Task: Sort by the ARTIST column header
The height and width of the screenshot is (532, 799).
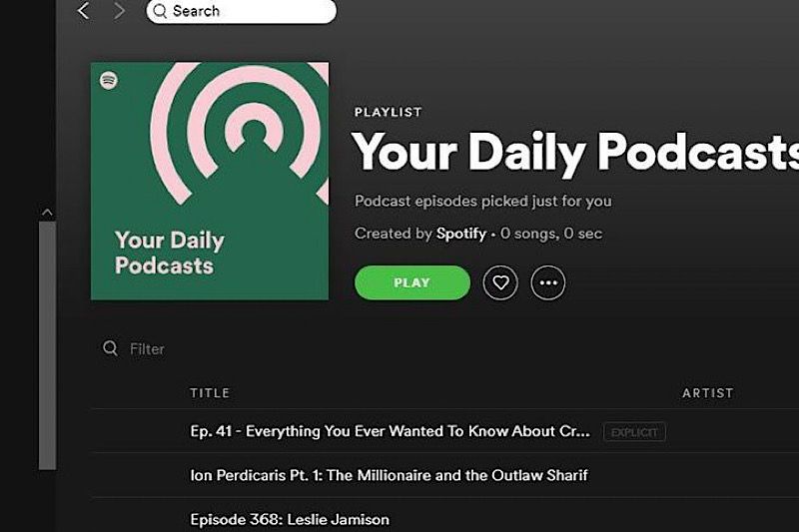Action: tap(708, 393)
